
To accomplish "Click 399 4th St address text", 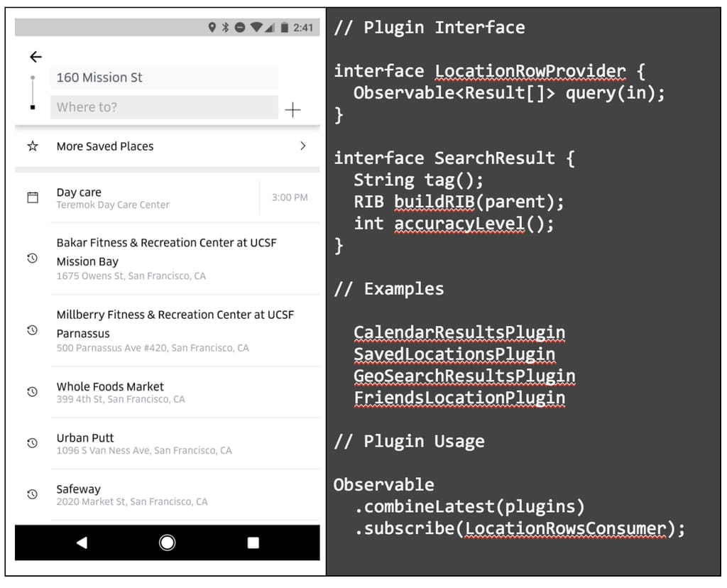I will click(x=121, y=399).
